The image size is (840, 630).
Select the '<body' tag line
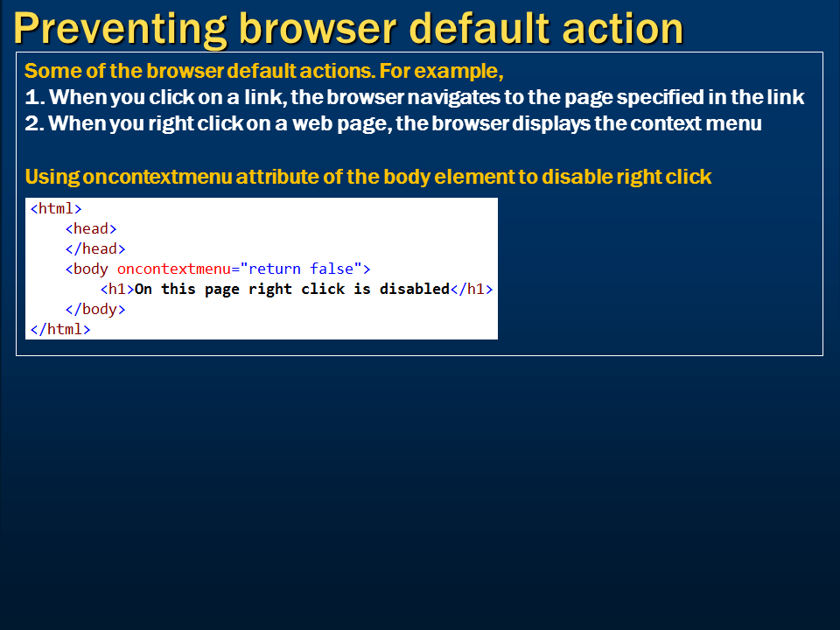tap(84, 269)
